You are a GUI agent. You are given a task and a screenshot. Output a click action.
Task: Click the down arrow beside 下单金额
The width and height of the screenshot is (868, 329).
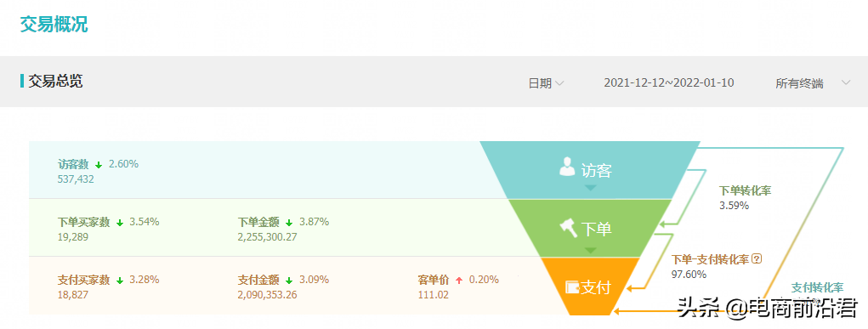(289, 223)
